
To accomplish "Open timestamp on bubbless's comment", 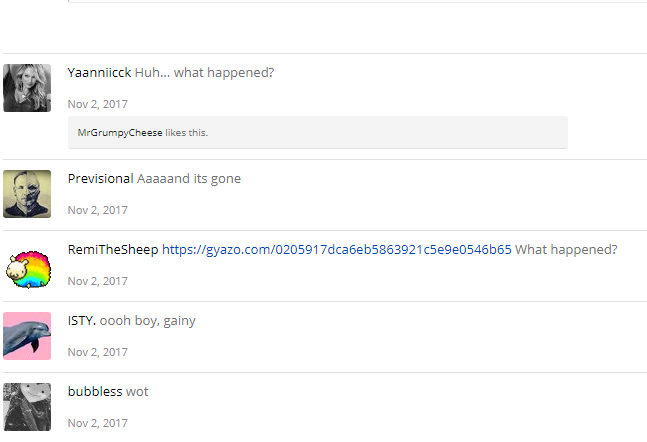I will [x=98, y=423].
